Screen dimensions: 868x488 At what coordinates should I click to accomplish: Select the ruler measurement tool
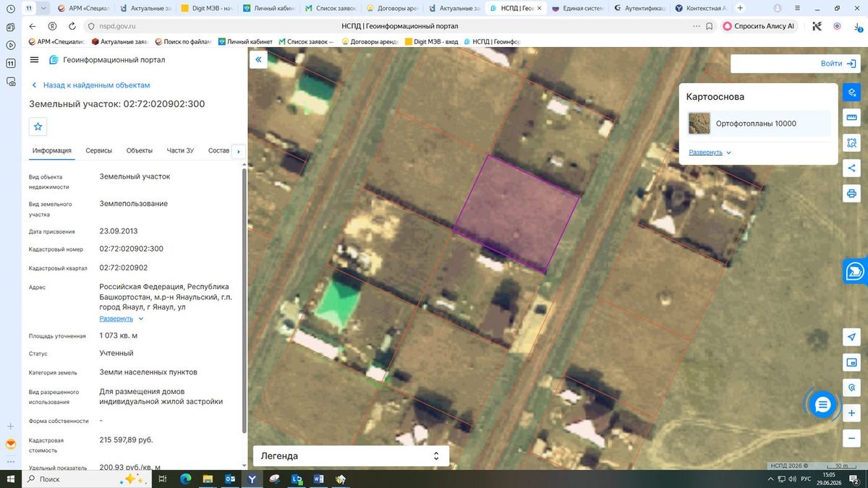click(851, 118)
